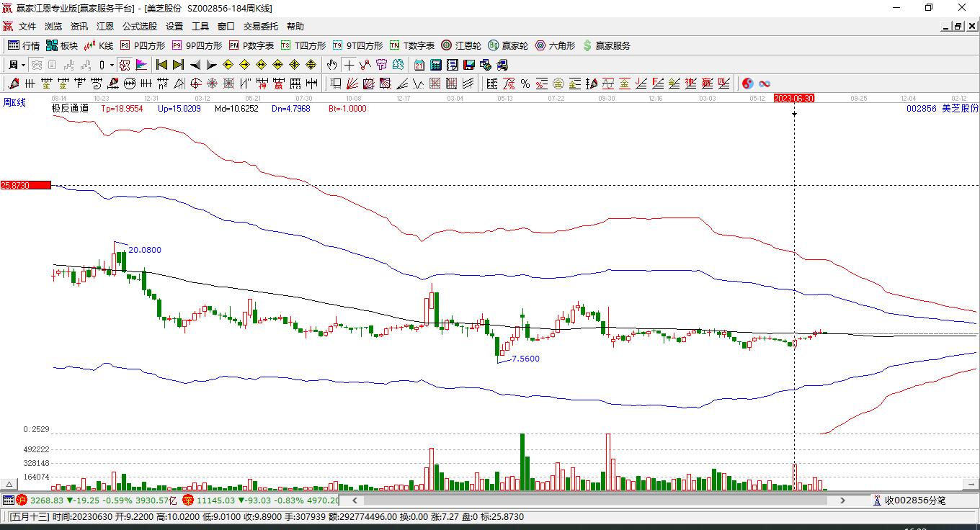
Task: Open the candlestick style dropdown arrow
Action: click(112, 65)
